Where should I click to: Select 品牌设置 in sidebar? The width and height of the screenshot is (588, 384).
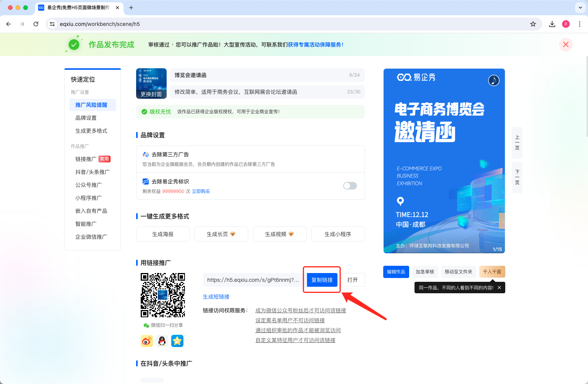pyautogui.click(x=86, y=118)
